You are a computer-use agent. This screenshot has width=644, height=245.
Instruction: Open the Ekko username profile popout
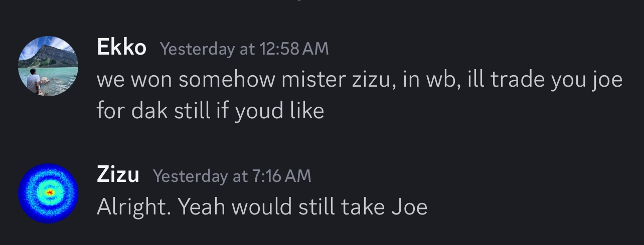[121, 48]
